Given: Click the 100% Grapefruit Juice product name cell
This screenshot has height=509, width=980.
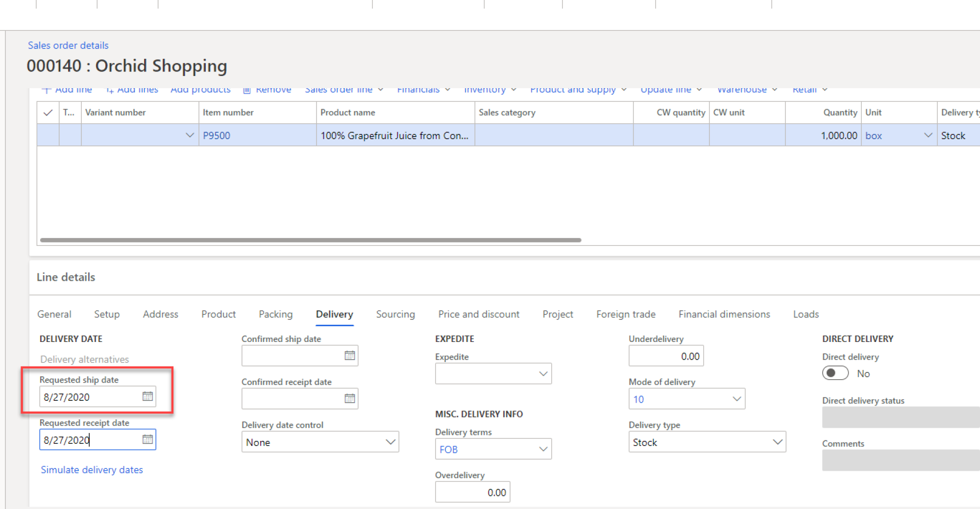Looking at the screenshot, I should [x=395, y=135].
